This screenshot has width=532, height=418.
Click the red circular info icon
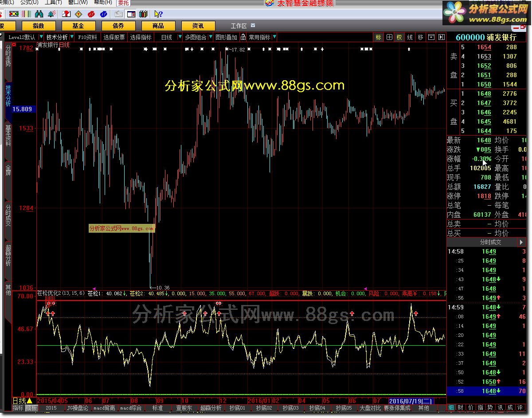tap(91, 14)
